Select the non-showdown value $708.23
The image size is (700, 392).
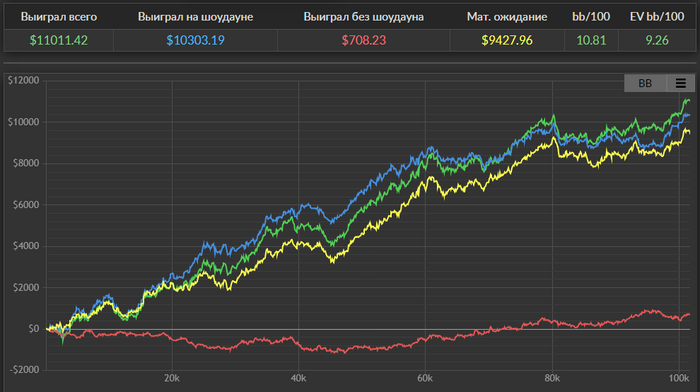[363, 41]
